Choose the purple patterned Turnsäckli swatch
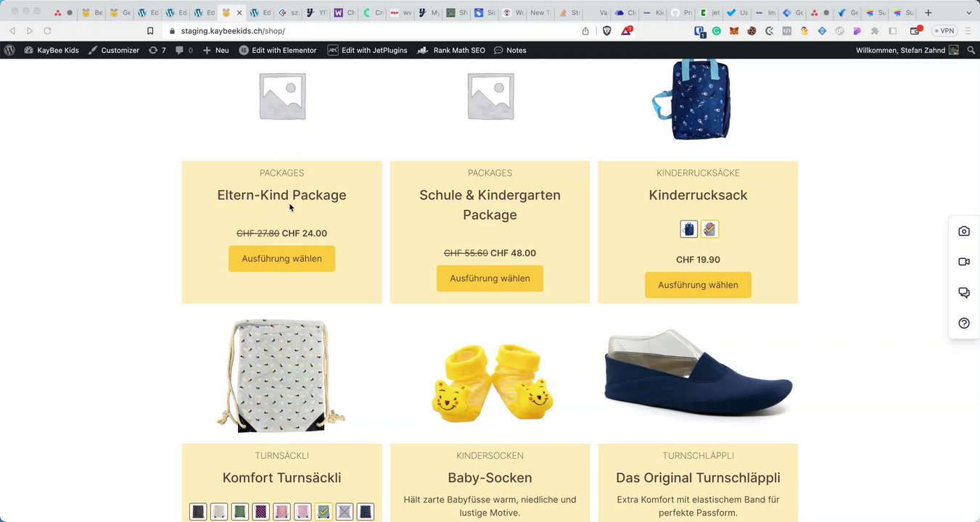 261,512
